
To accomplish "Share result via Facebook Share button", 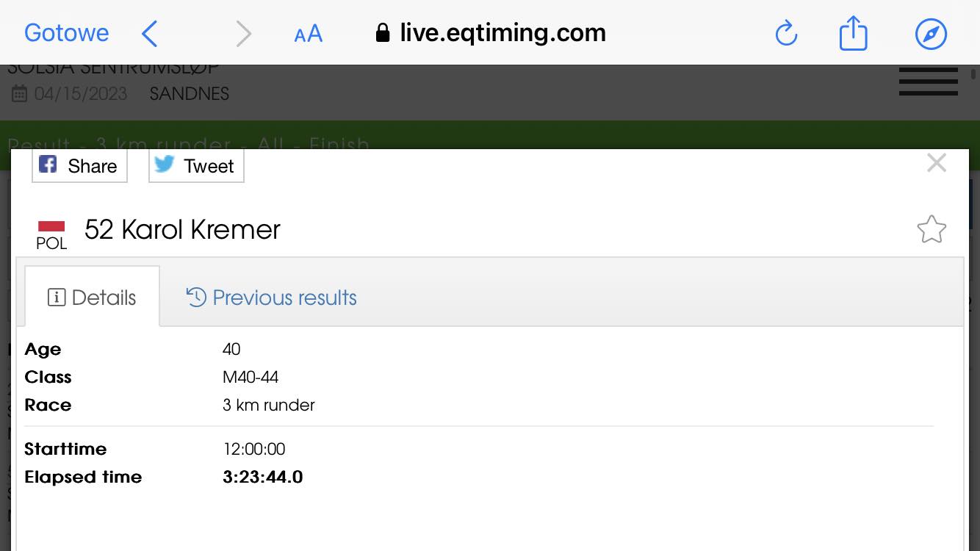I will pos(79,166).
